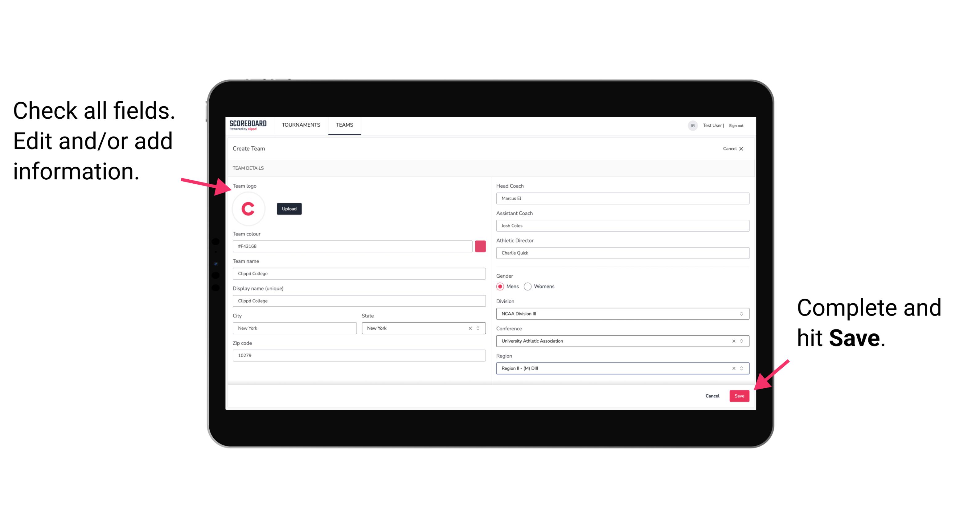The image size is (980, 527).
Task: Switch to the TEAMS tab
Action: 345,125
